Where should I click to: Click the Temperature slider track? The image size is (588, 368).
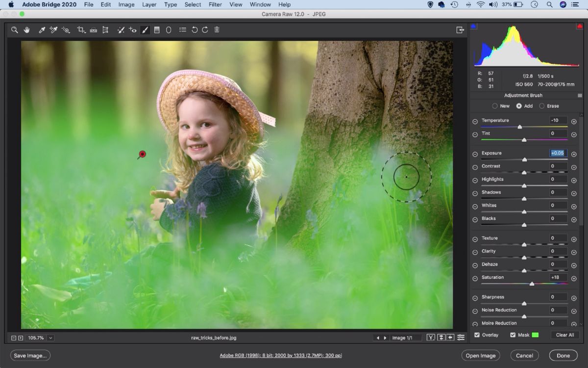tap(524, 127)
